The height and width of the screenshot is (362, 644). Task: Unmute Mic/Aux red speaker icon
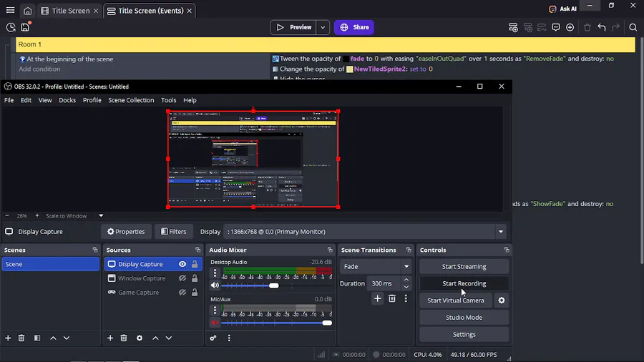point(215,323)
